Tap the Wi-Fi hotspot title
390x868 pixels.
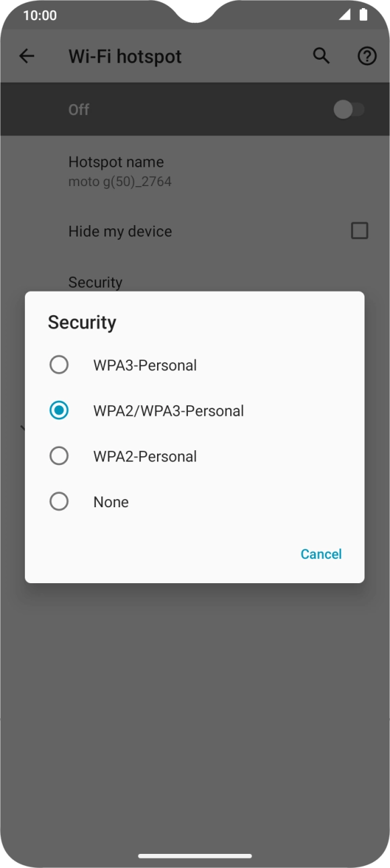(x=124, y=56)
